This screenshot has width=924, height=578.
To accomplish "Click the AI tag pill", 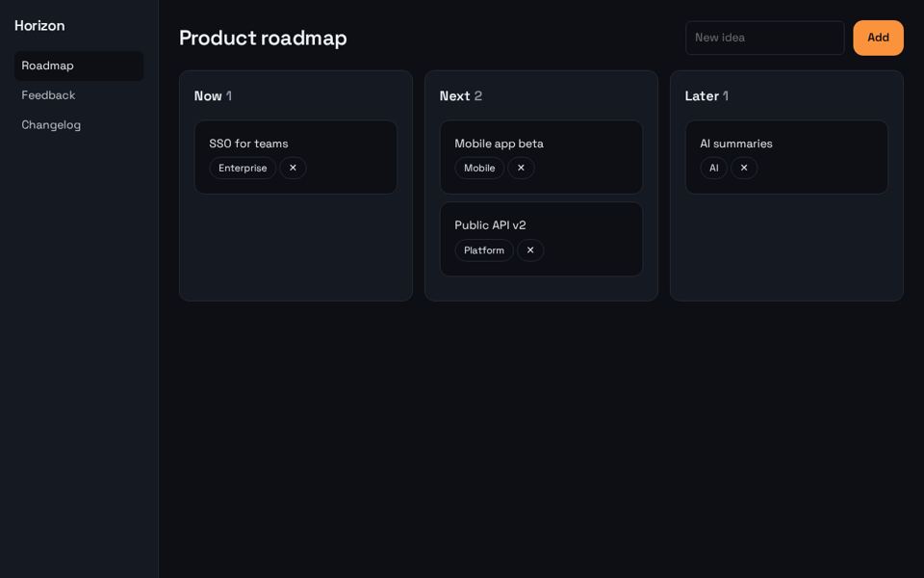I will click(714, 168).
